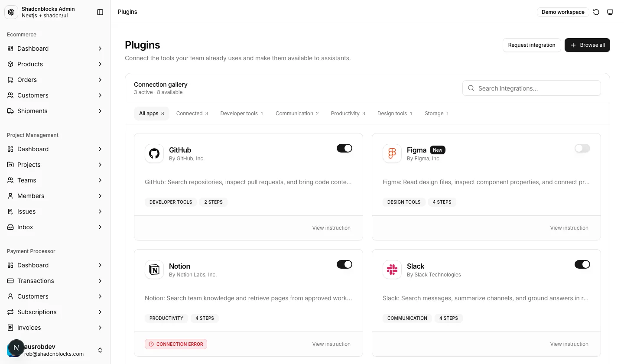The width and height of the screenshot is (624, 364).
Task: Open the user account switcher chevrons
Action: [100, 350]
